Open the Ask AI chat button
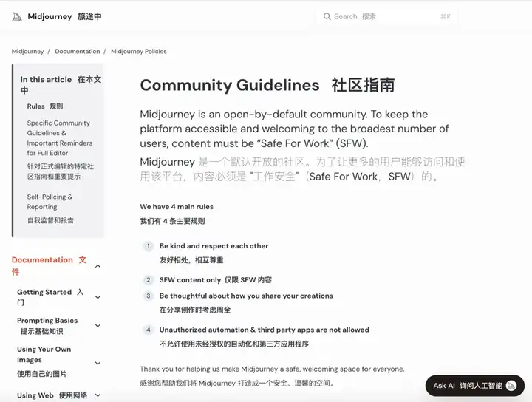532x402 pixels. pyautogui.click(x=474, y=386)
